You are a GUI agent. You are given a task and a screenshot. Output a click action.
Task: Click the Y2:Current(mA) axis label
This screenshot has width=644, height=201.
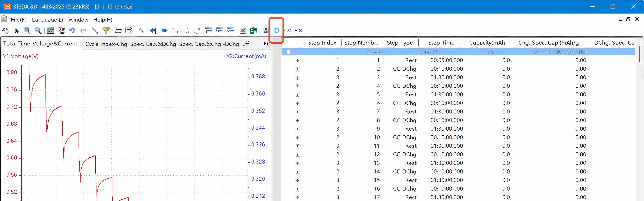point(246,56)
